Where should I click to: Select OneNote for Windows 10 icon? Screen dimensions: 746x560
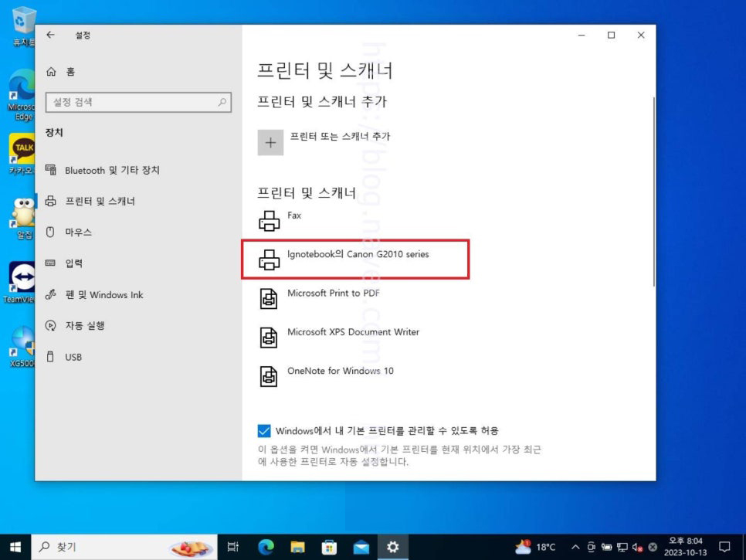[x=269, y=376]
